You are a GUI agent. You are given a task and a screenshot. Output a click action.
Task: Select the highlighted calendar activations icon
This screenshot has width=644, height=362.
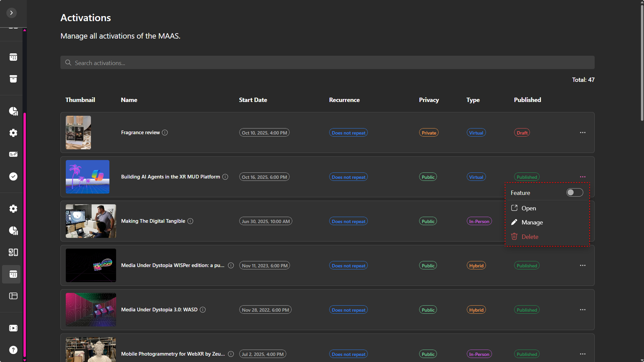pyautogui.click(x=13, y=274)
